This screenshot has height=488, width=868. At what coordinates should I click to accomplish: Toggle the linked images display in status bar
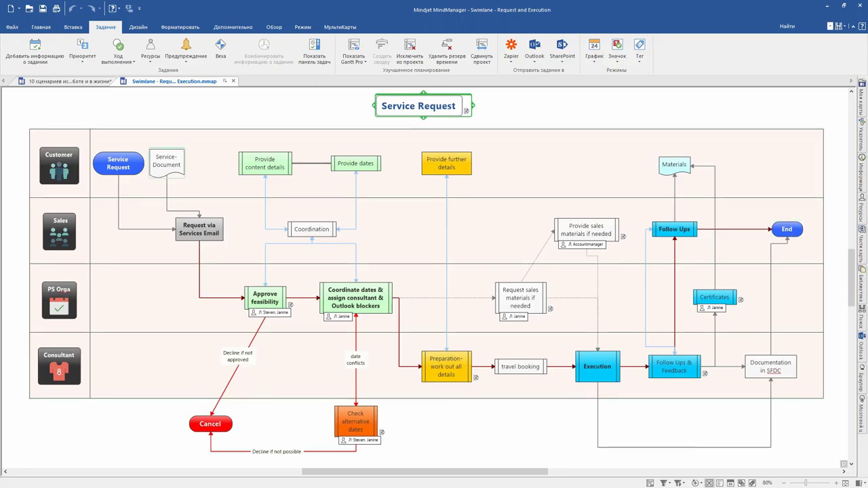[741, 483]
